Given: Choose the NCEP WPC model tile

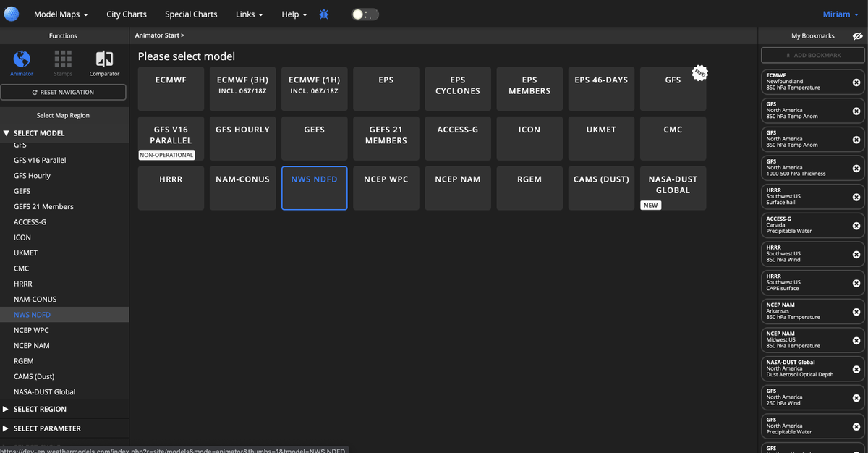Looking at the screenshot, I should click(386, 188).
